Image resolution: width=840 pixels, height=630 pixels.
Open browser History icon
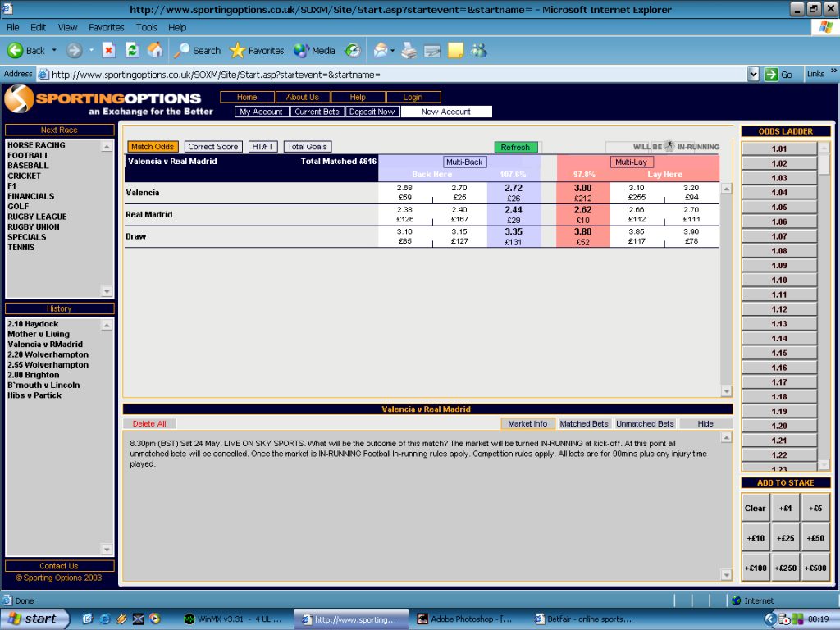point(352,51)
